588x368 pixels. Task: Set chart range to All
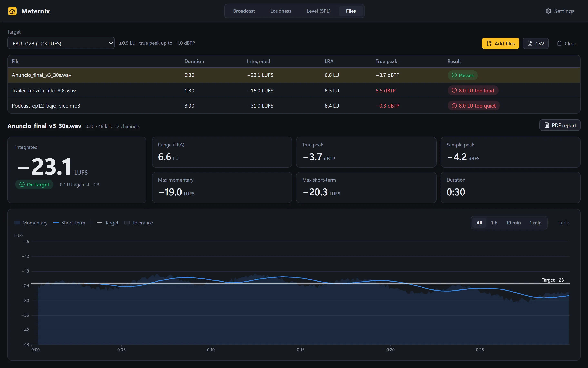click(x=479, y=223)
